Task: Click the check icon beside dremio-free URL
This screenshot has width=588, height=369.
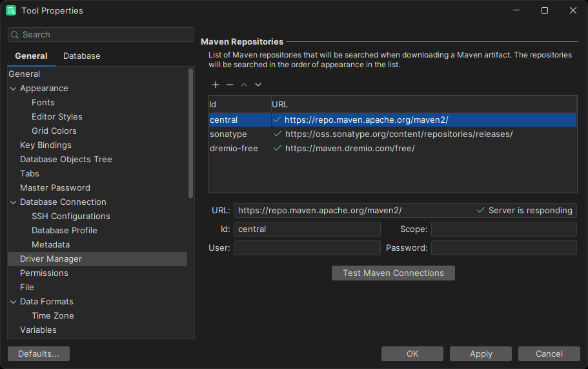Action: 278,148
